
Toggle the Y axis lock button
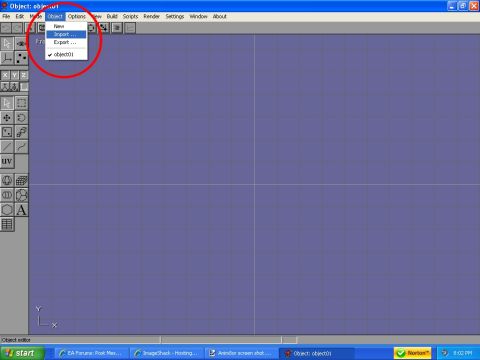click(x=14, y=75)
